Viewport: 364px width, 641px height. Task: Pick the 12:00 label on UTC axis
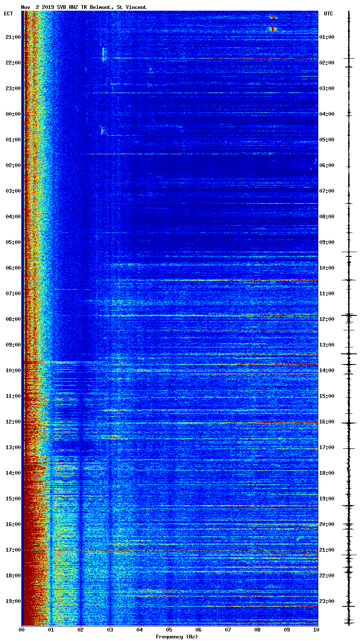[x=327, y=319]
